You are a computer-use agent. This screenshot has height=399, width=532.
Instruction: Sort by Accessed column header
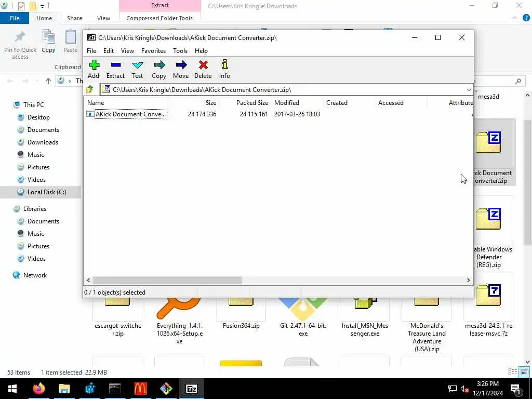click(x=401, y=103)
